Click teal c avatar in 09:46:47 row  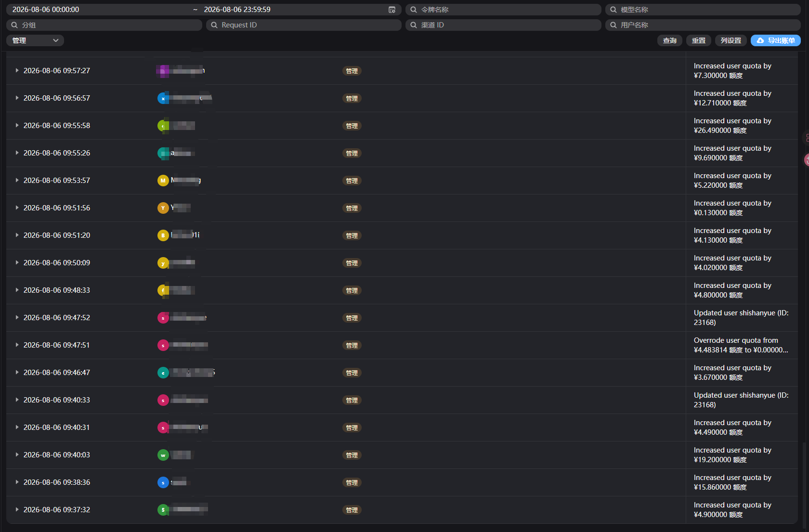(163, 373)
